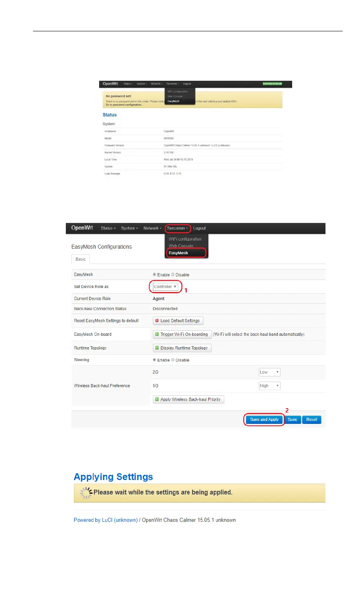Choose WiFi configuration in the EasyMesh page Sercomm menu
364x615 pixels.
[185, 239]
